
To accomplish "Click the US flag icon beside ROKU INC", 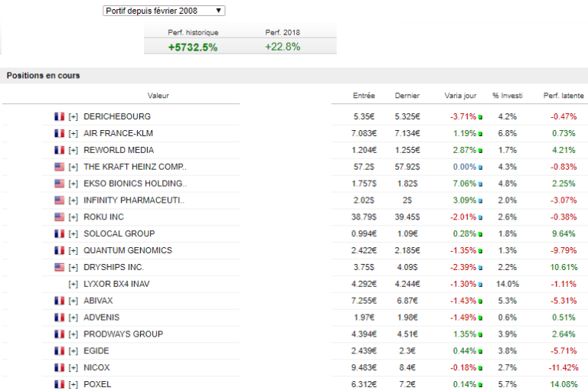I will click(x=59, y=217).
